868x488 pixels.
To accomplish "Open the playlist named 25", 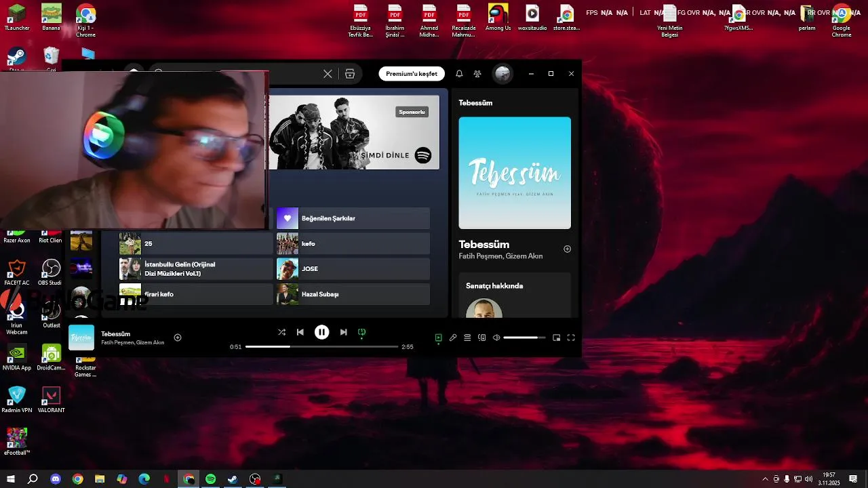I will (196, 243).
